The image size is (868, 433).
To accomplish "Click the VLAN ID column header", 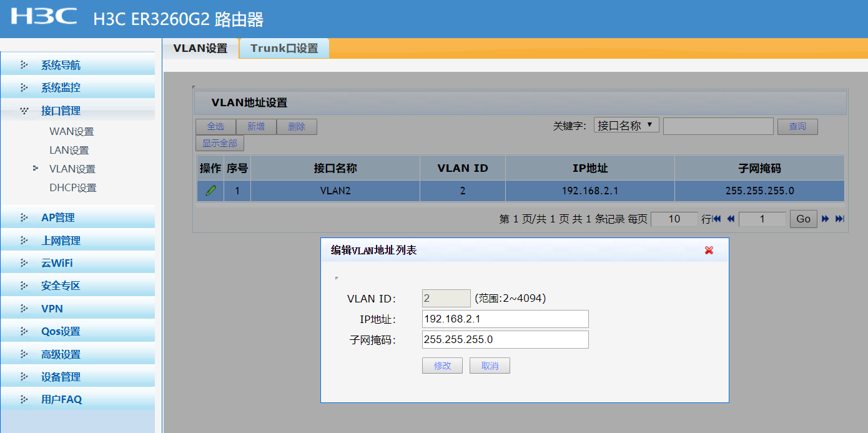I will click(463, 168).
